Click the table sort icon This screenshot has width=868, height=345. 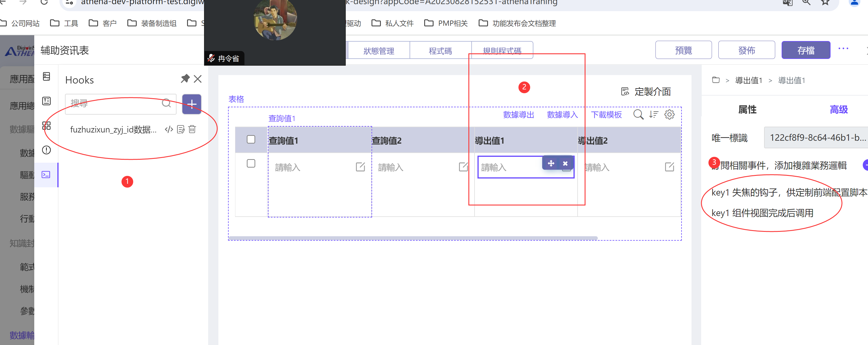point(653,115)
